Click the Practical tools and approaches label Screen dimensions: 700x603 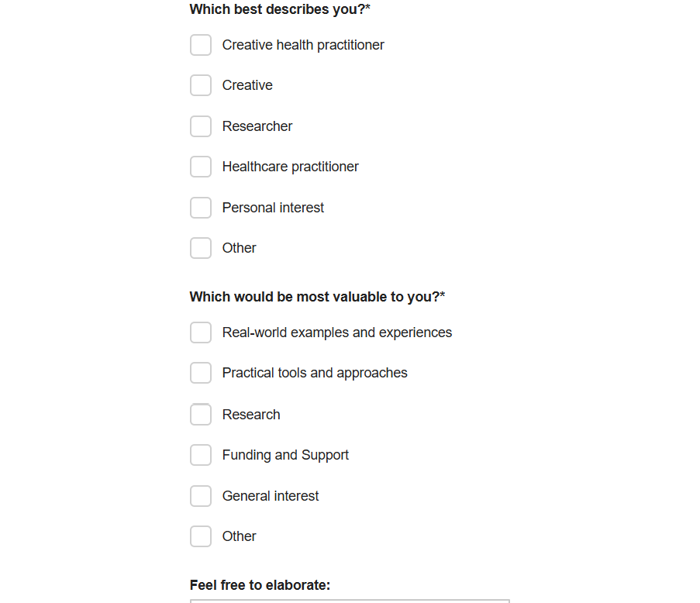(x=315, y=373)
